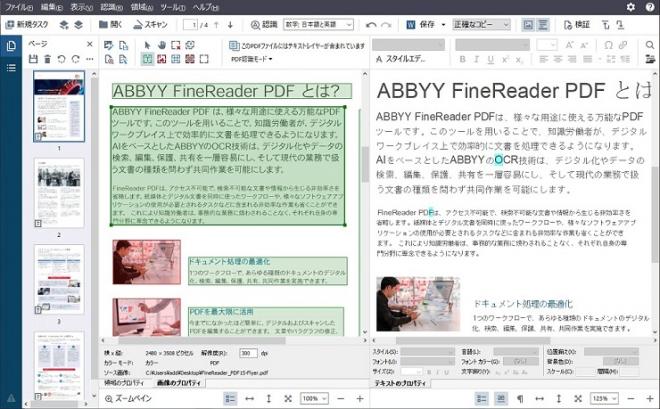Open the 正確なコピー layout dropdown
Screen dimensions: 660x409
[x=481, y=25]
